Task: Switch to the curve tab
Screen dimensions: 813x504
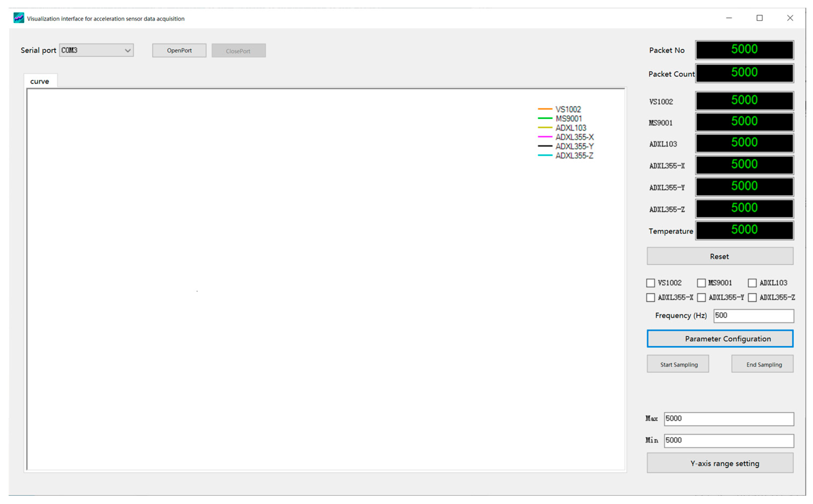Action: tap(40, 81)
